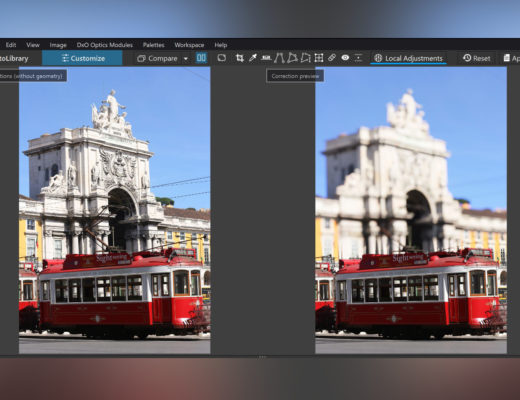Click the Compare button
This screenshot has width=520, height=400.
click(x=157, y=58)
